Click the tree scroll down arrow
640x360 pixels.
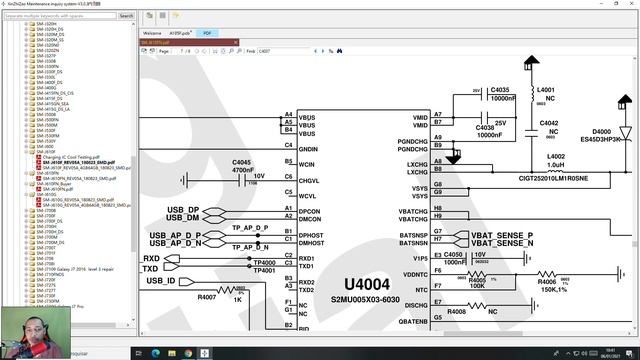coord(133,320)
